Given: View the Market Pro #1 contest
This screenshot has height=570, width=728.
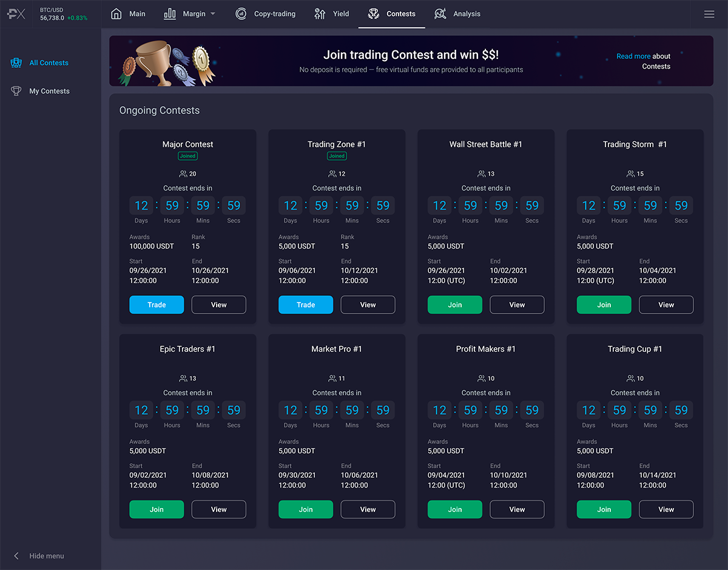Looking at the screenshot, I should [368, 509].
